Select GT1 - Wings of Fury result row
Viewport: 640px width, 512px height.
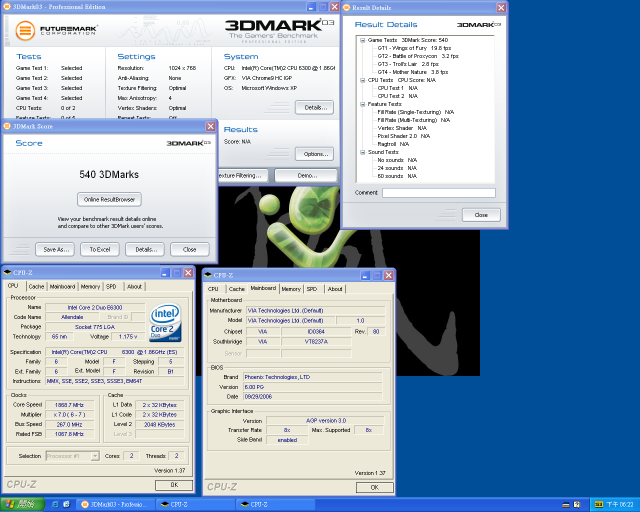tap(414, 48)
